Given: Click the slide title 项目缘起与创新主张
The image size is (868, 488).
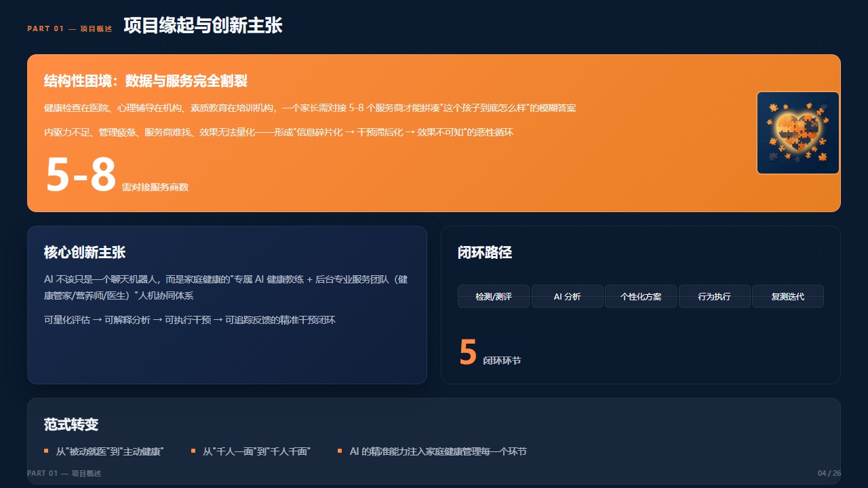Looking at the screenshot, I should (203, 26).
